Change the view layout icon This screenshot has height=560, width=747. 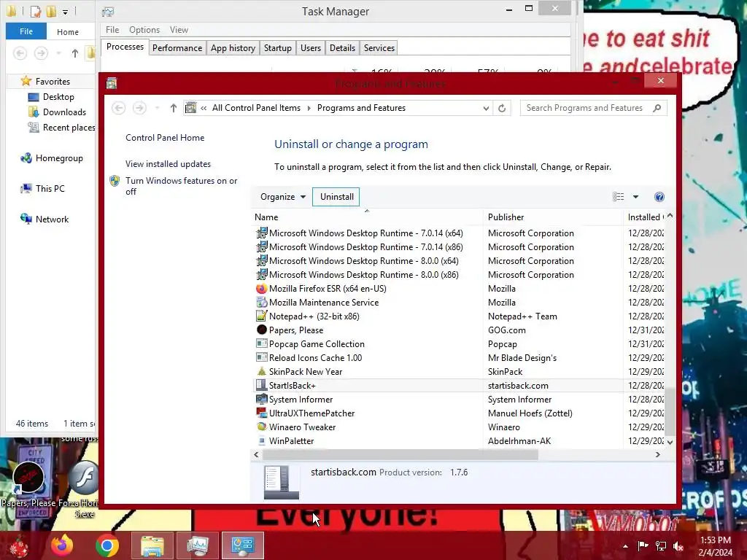pyautogui.click(x=619, y=197)
